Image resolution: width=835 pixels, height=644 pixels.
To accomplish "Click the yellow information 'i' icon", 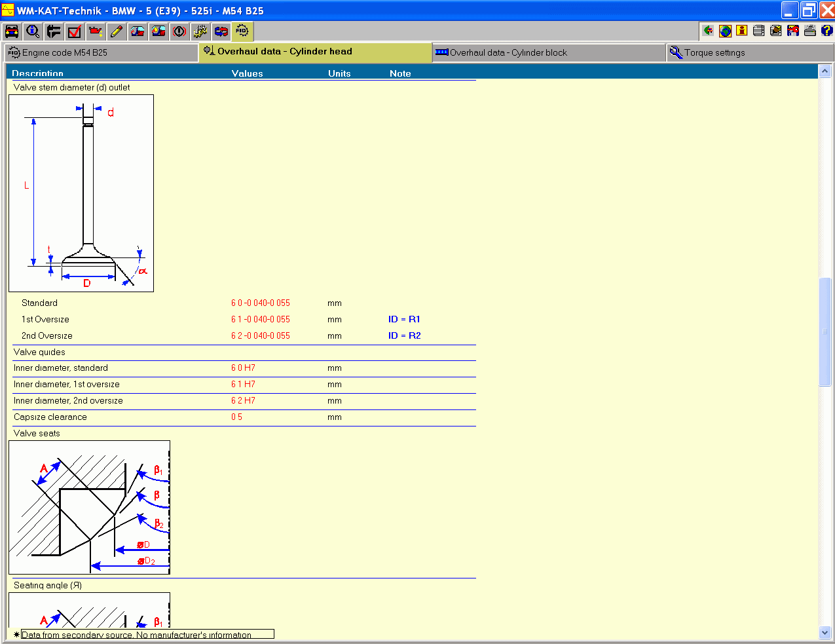I will pos(742,30).
